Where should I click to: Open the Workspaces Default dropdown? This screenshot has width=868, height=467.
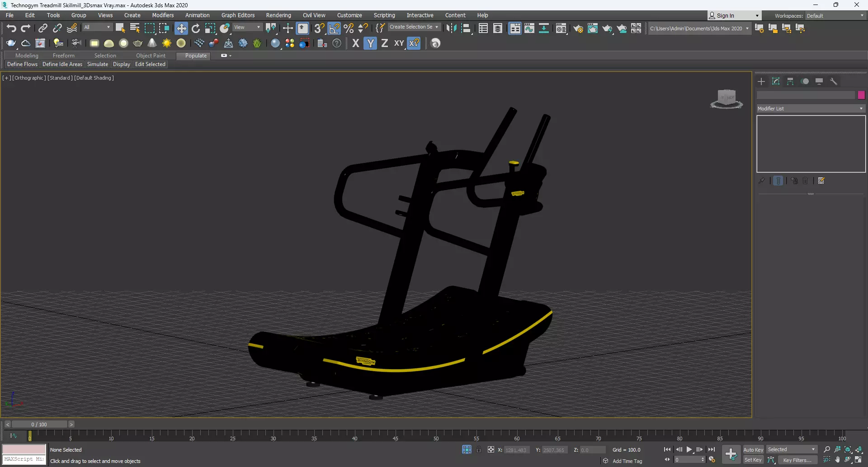coord(835,16)
